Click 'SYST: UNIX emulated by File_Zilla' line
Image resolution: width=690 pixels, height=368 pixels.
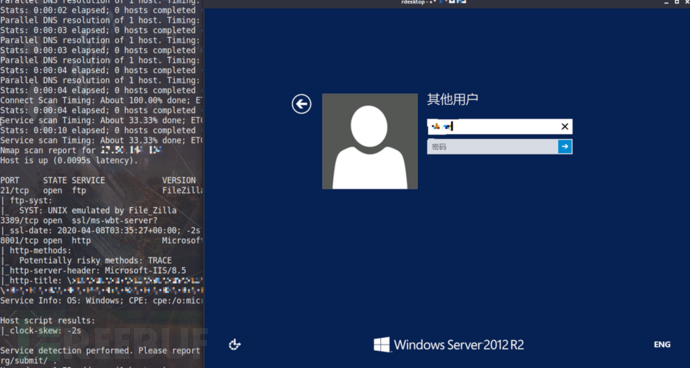click(88, 210)
